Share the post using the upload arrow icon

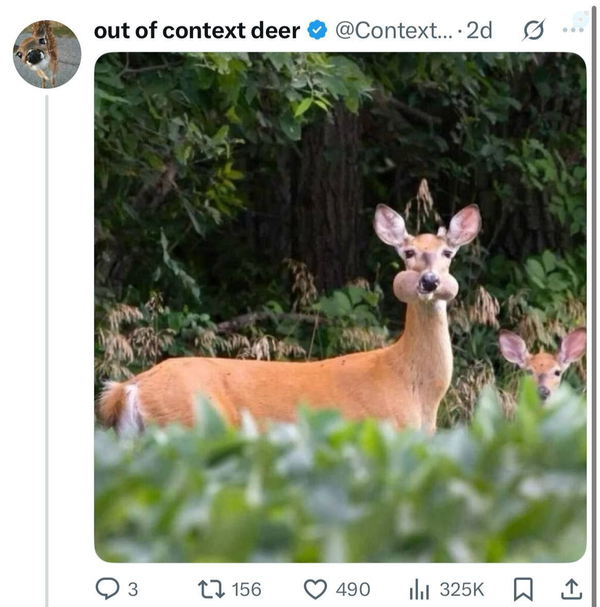click(x=571, y=589)
